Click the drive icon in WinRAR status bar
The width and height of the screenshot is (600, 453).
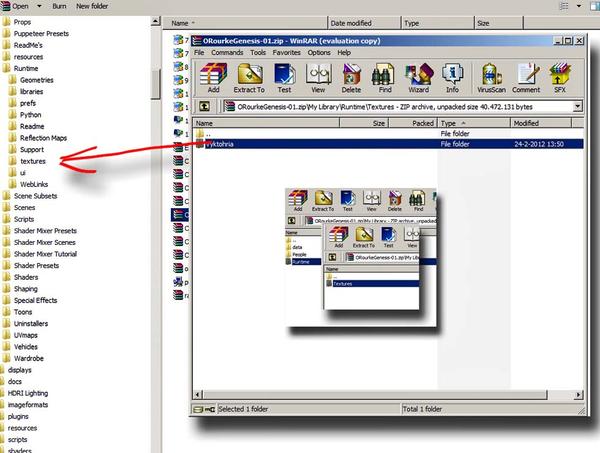pyautogui.click(x=198, y=409)
